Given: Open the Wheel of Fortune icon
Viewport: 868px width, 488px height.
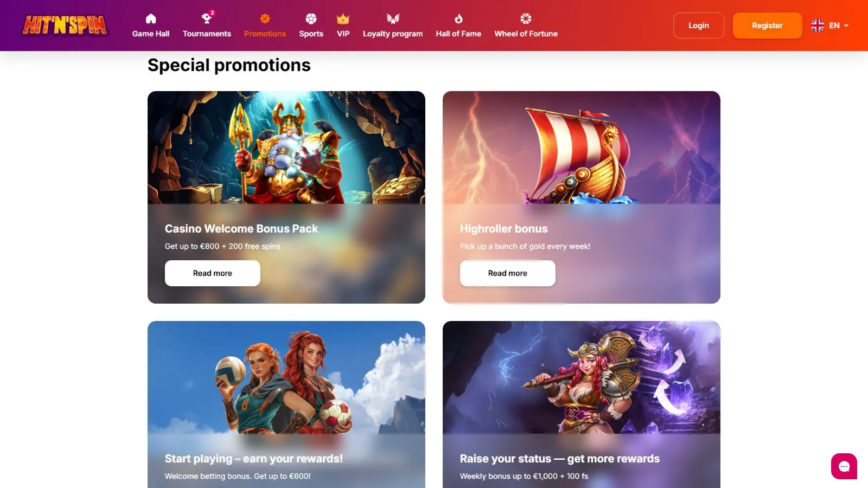Looking at the screenshot, I should point(526,19).
